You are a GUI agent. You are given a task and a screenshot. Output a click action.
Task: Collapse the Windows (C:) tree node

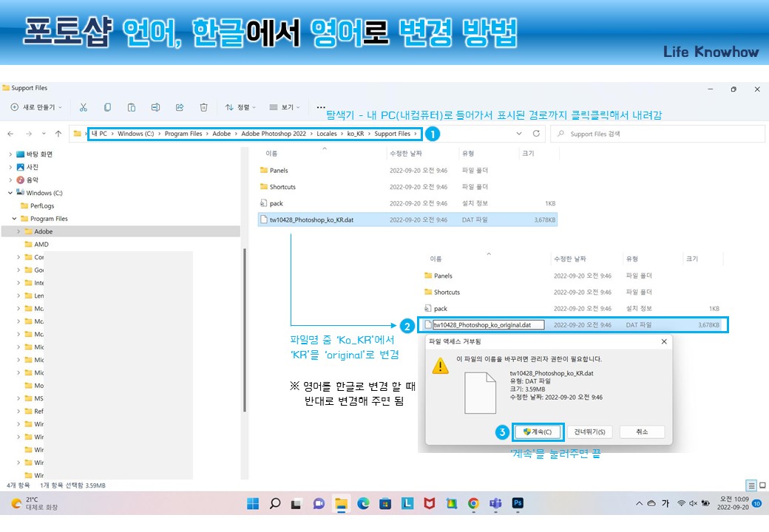[x=10, y=193]
